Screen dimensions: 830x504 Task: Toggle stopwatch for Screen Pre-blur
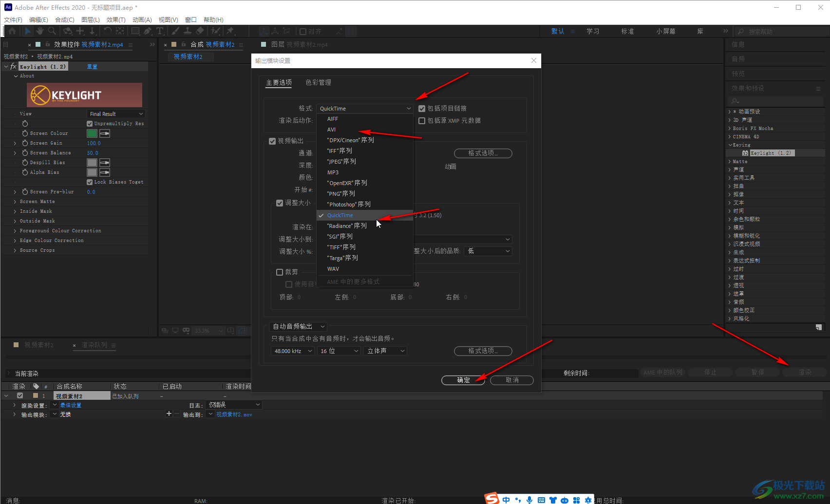tap(25, 192)
